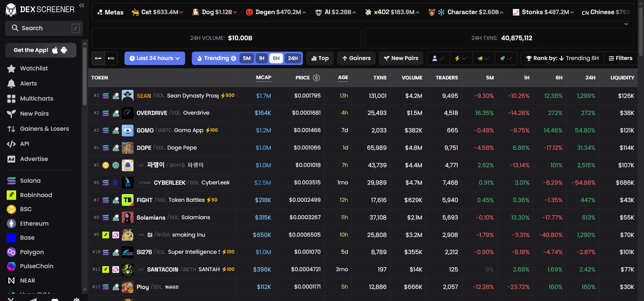Click the sidebar vertical scrollbar
This screenshot has width=644, height=301.
(85, 76)
